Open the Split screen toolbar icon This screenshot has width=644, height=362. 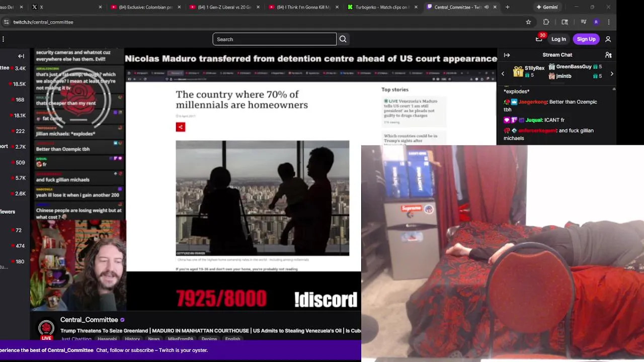[x=565, y=22]
